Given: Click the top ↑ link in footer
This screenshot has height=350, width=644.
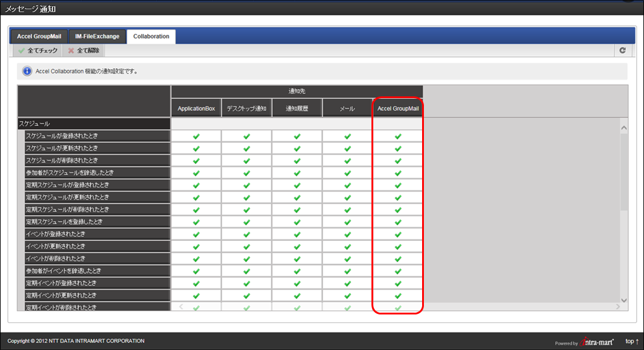Looking at the screenshot, I should pyautogui.click(x=631, y=342).
